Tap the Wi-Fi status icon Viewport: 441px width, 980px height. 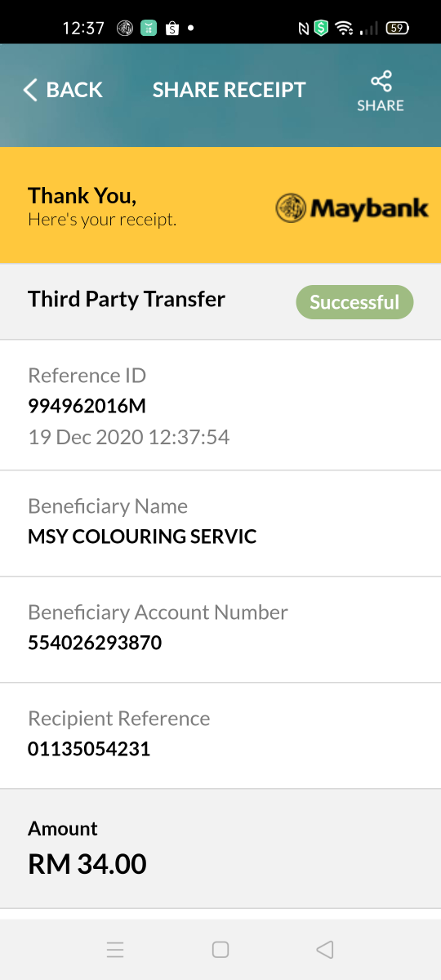[x=345, y=29]
